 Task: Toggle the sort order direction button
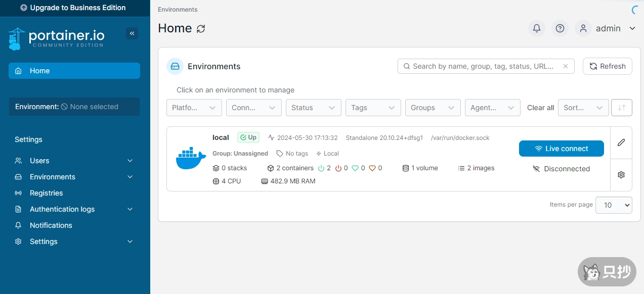click(622, 108)
